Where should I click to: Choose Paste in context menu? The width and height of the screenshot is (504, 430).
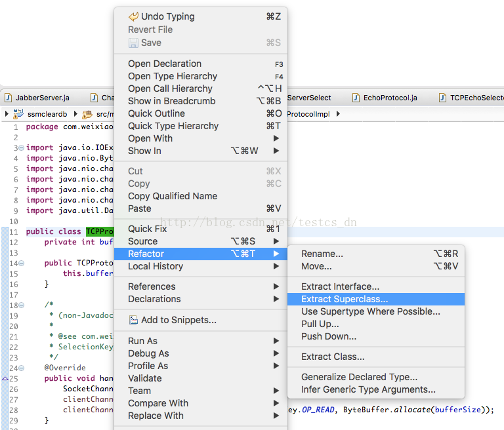pyautogui.click(x=201, y=208)
